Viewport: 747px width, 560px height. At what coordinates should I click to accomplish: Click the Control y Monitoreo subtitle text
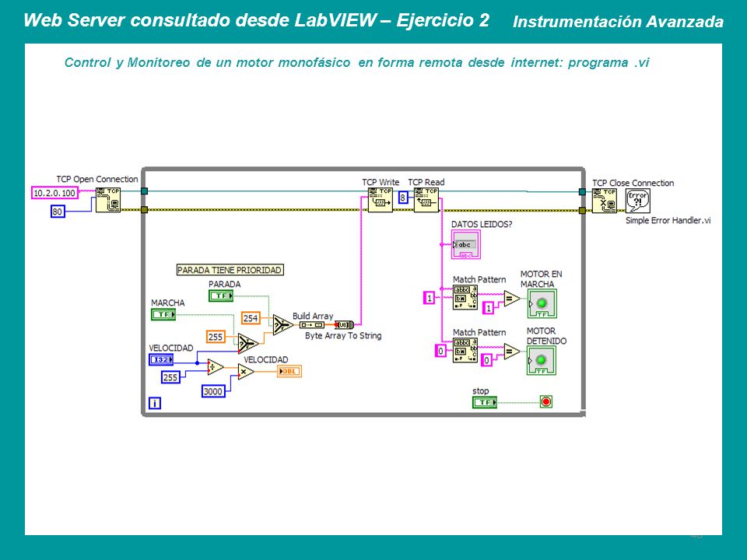click(x=356, y=63)
